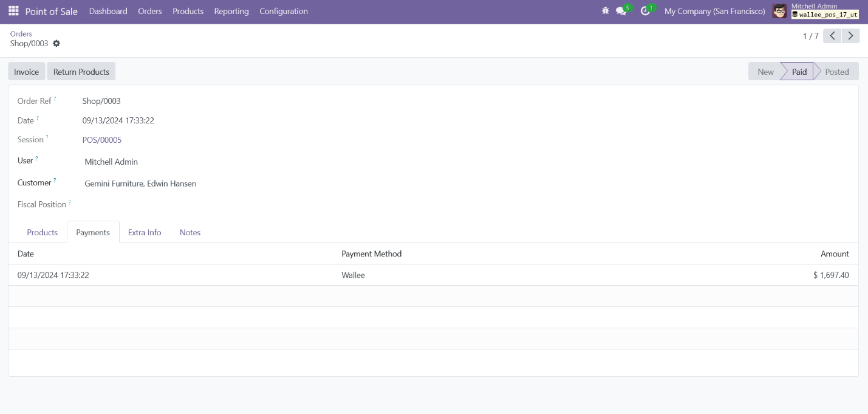Open the Orders menu

[149, 11]
